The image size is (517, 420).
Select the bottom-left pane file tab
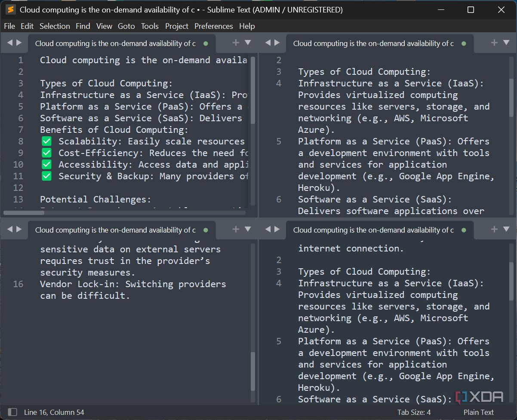(115, 230)
